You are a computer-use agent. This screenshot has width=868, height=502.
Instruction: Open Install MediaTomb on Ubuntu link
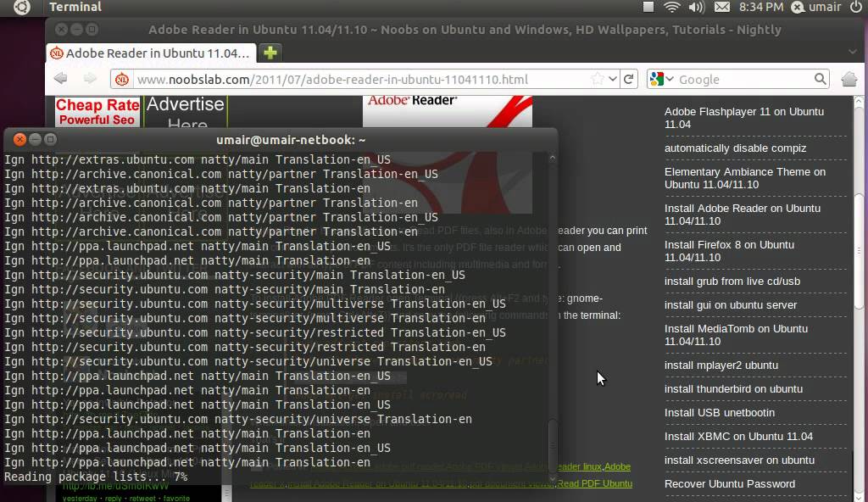coord(736,335)
